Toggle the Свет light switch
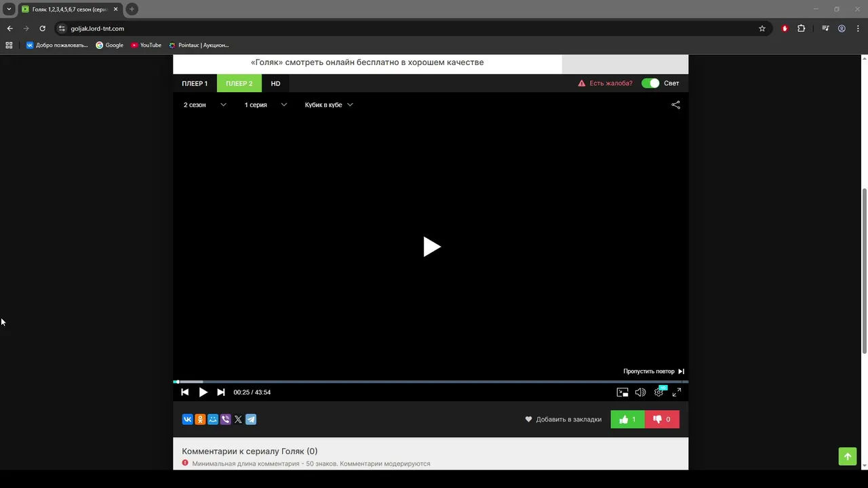The width and height of the screenshot is (868, 488). pyautogui.click(x=650, y=83)
